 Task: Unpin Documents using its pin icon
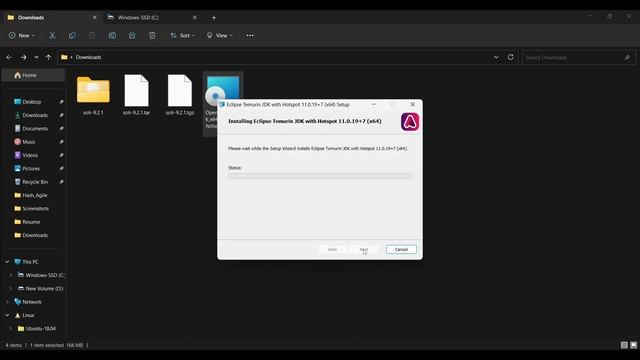pyautogui.click(x=61, y=129)
